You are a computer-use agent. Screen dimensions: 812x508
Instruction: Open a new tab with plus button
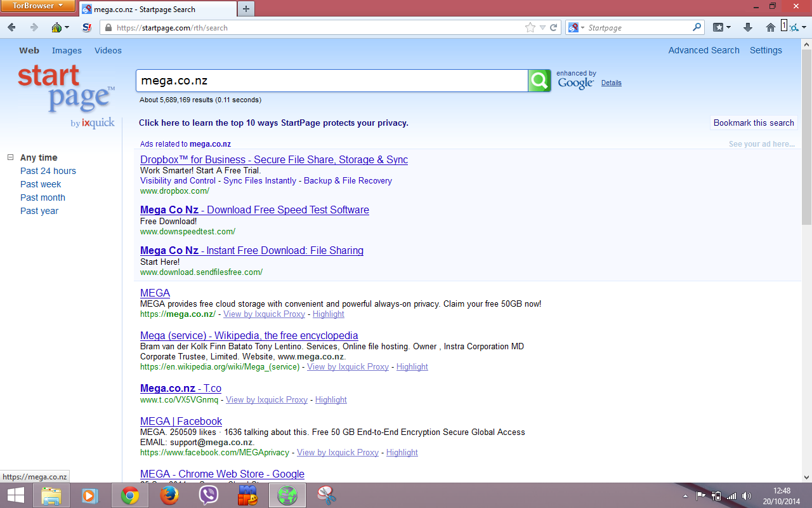[246, 9]
